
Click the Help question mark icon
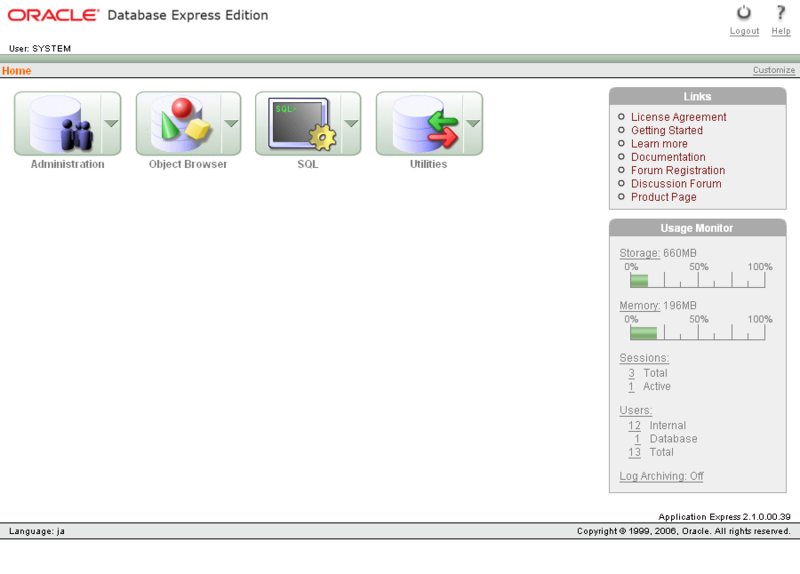point(781,13)
